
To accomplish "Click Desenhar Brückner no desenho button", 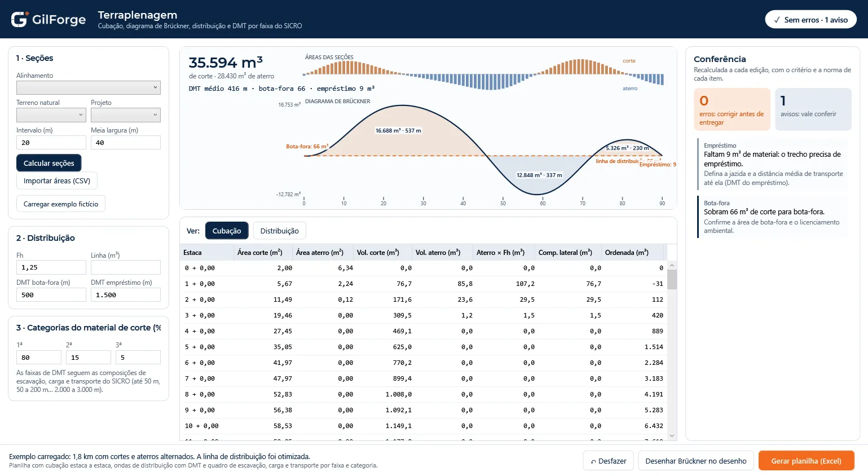I will 696,461.
